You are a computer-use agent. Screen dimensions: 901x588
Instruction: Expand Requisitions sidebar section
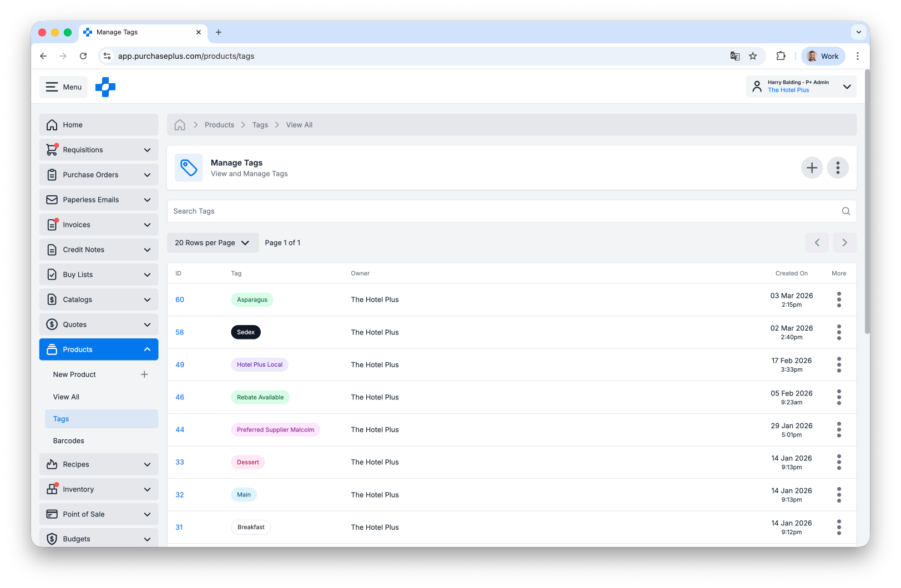99,150
